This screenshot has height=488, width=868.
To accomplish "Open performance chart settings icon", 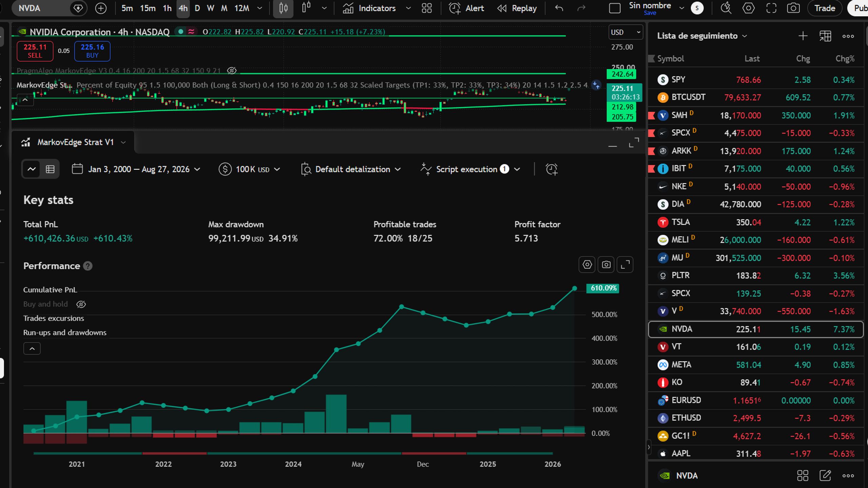I will [587, 265].
